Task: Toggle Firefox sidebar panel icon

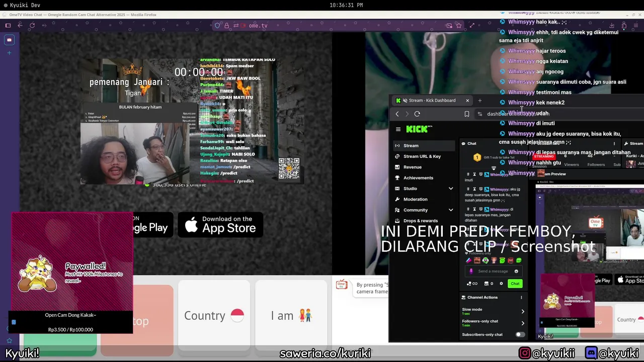Action: click(8, 26)
